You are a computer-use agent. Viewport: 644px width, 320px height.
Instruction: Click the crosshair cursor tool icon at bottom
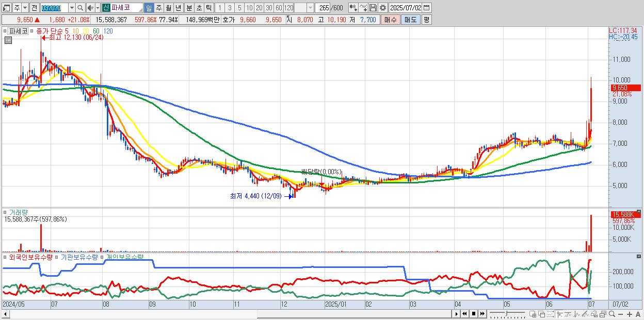click(x=559, y=314)
